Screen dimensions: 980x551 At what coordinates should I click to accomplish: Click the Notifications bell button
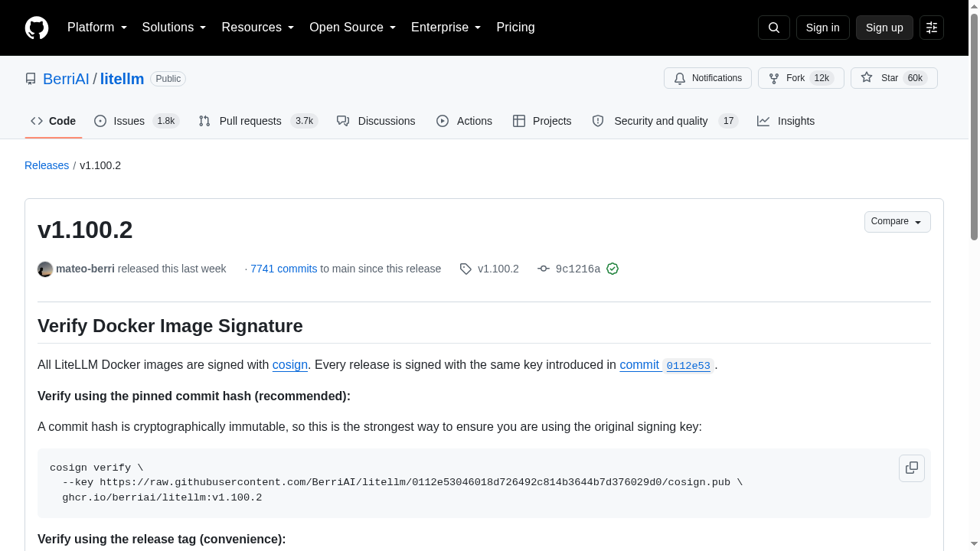[707, 78]
